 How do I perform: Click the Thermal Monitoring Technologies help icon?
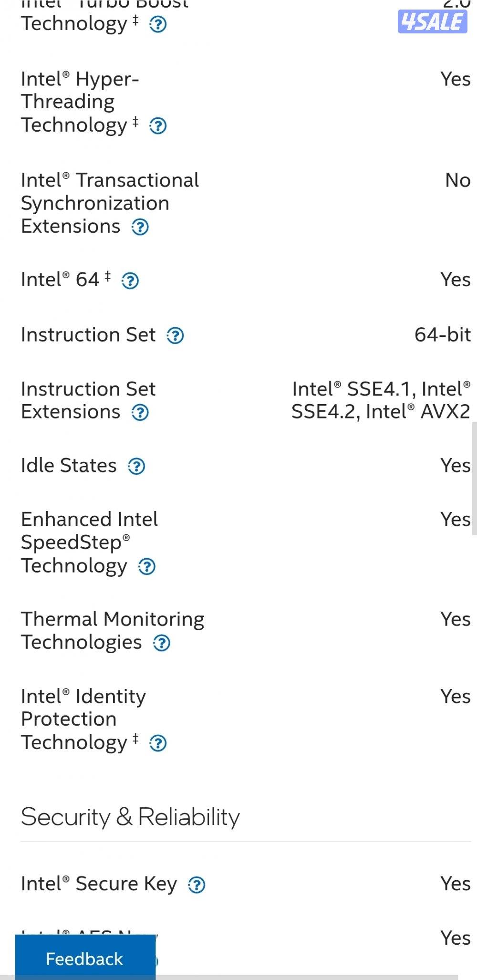pyautogui.click(x=162, y=643)
